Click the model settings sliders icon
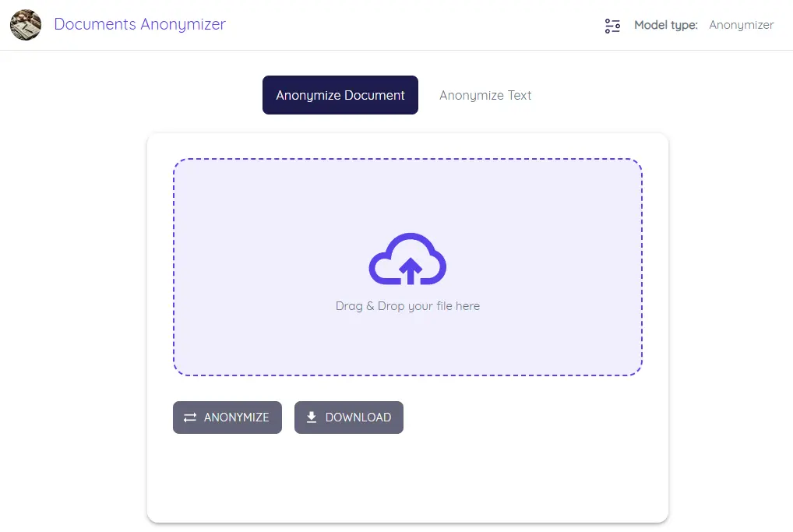This screenshot has width=793, height=532. (612, 25)
